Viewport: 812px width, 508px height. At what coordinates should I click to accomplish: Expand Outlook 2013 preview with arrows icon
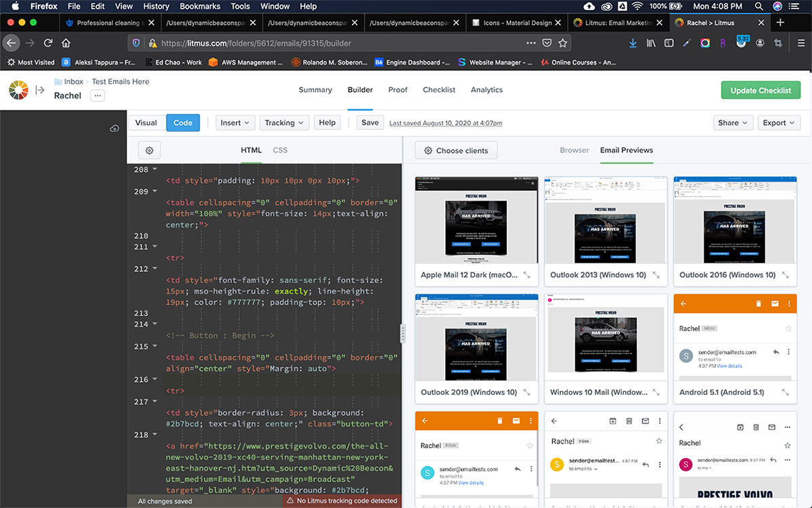coord(656,275)
